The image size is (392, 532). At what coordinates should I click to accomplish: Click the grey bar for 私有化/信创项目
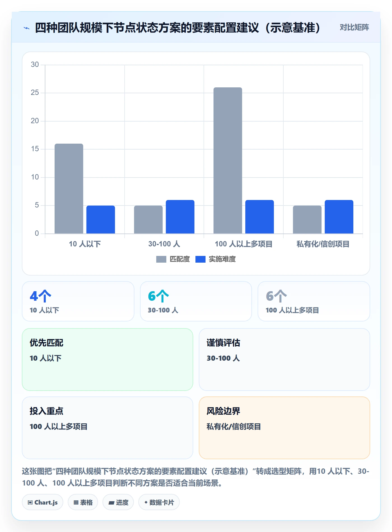307,220
